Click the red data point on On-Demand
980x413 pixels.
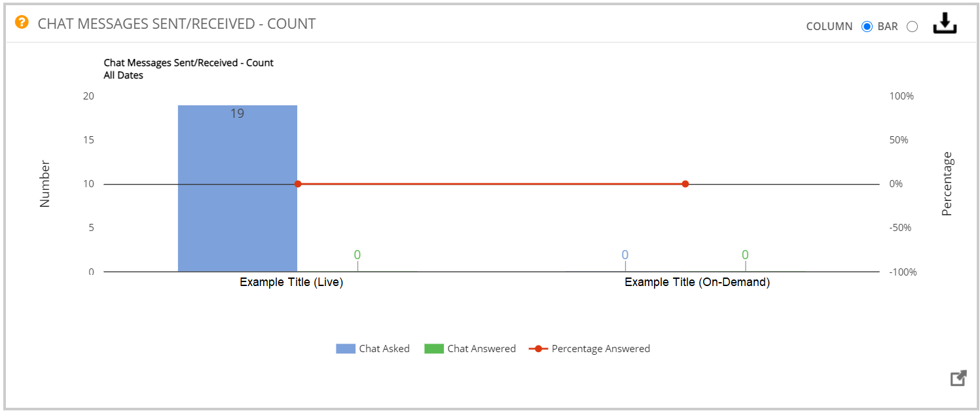click(685, 184)
